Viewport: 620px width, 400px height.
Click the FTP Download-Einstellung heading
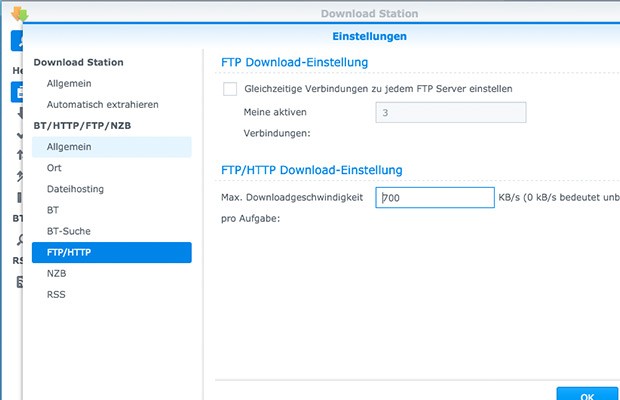click(x=295, y=62)
